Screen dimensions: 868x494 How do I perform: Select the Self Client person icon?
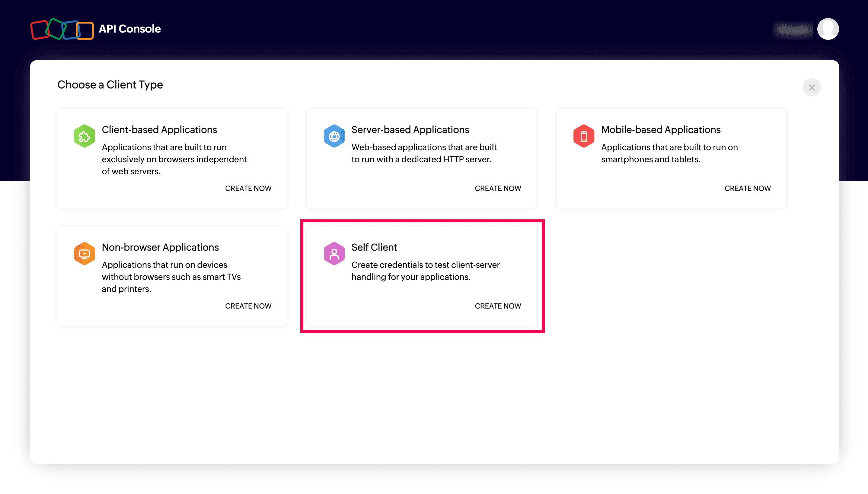pos(334,253)
